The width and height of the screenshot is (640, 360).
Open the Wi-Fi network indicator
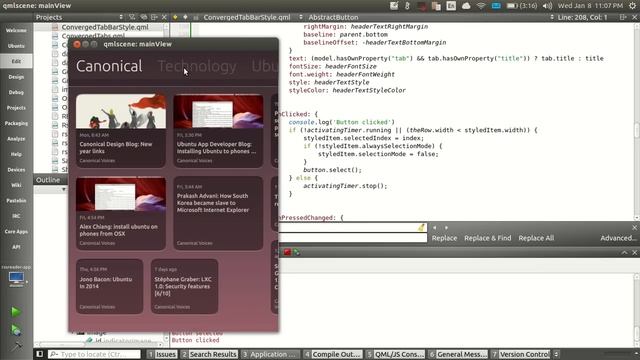point(481,6)
